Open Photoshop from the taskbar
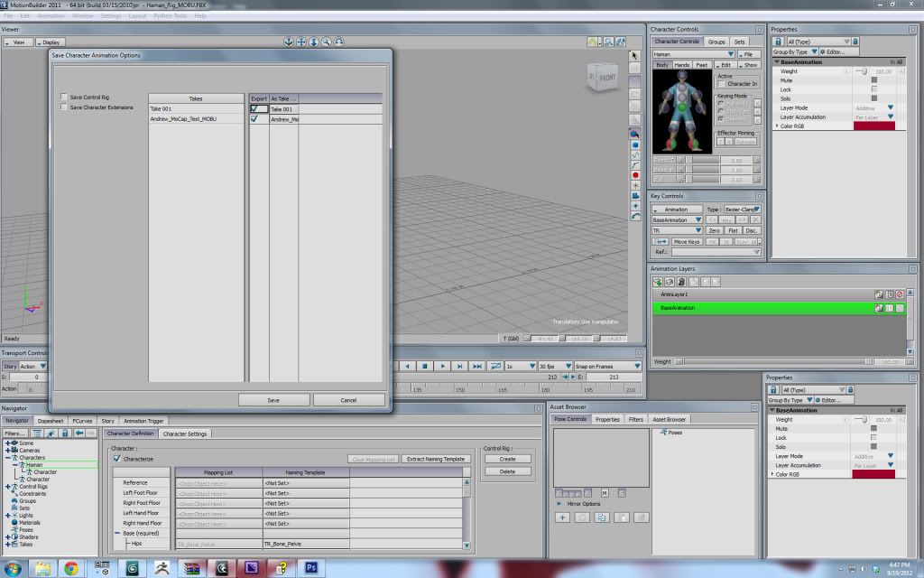924x578 pixels. click(311, 568)
